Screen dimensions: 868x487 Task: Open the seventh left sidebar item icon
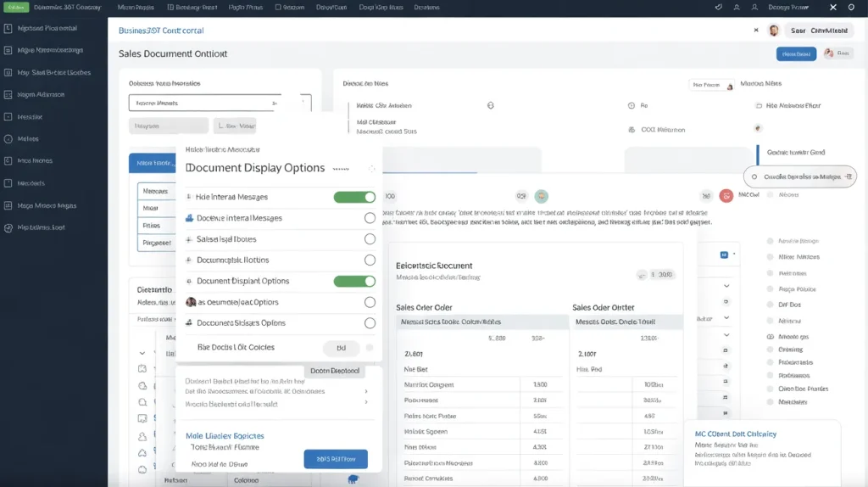tap(8, 160)
